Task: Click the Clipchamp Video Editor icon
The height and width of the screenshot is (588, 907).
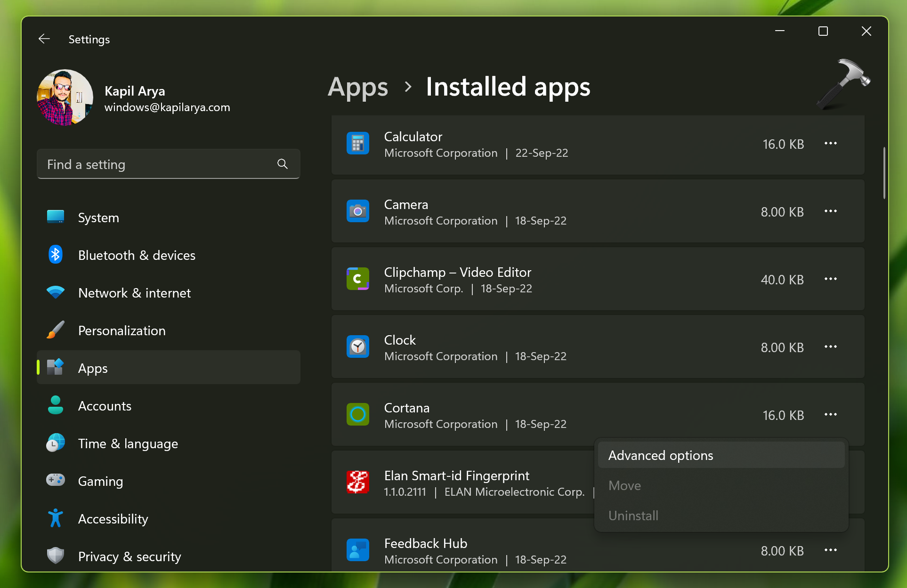Action: [358, 278]
